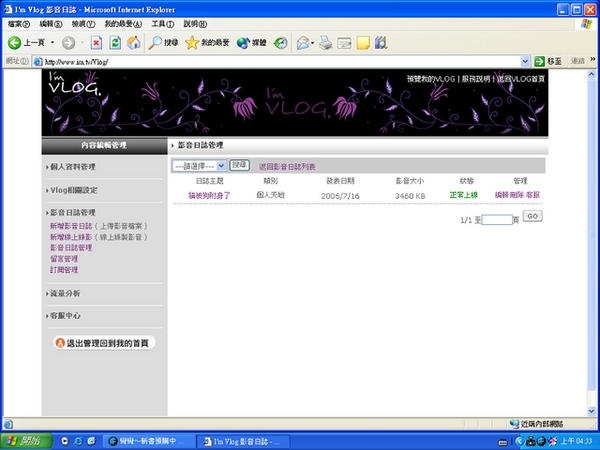The height and width of the screenshot is (450, 600).
Task: Click the 正常上線 status text
Action: [464, 195]
